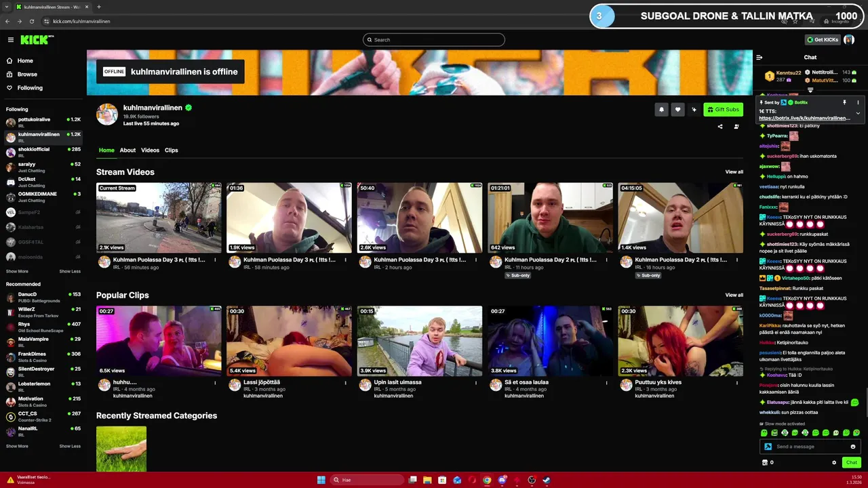This screenshot has height=488, width=868.
Task: Open pottukoiralive channel in sidebar
Action: (x=43, y=122)
